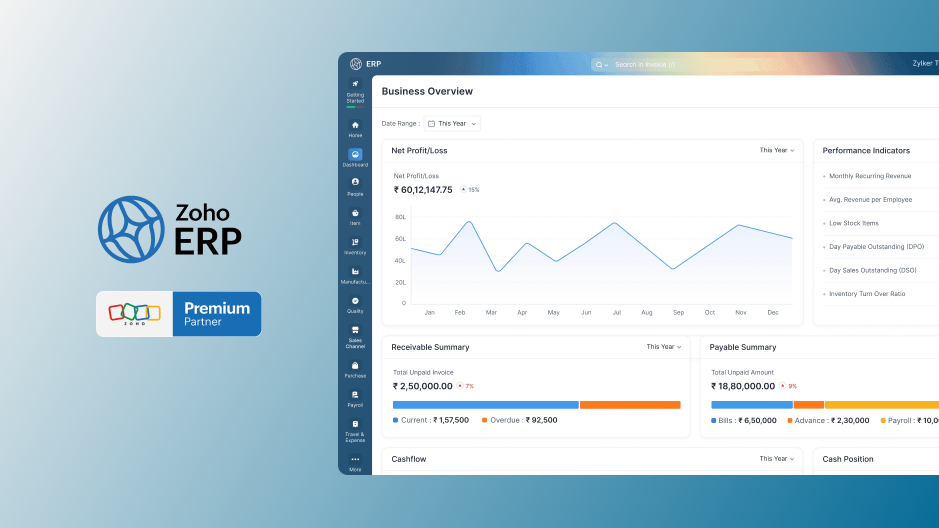Open Day Payable Outstanding (DPO) indicator

click(x=877, y=247)
